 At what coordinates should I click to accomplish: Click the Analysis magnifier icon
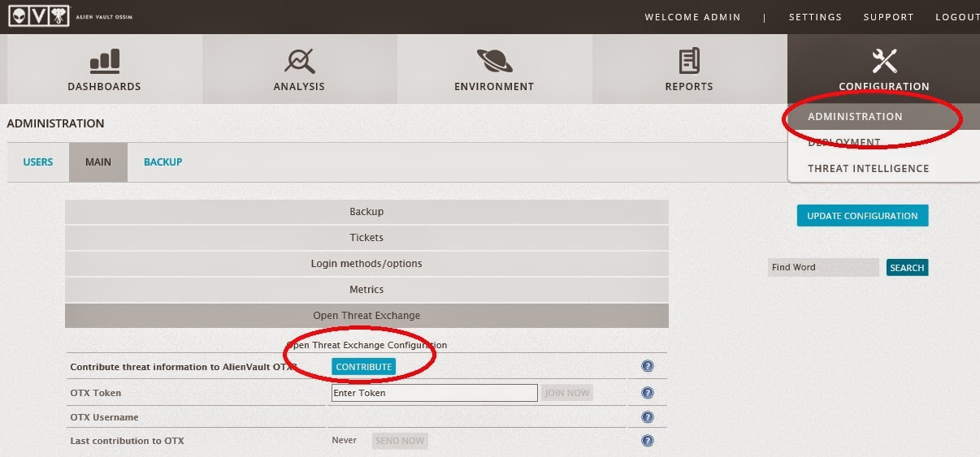coord(299,61)
